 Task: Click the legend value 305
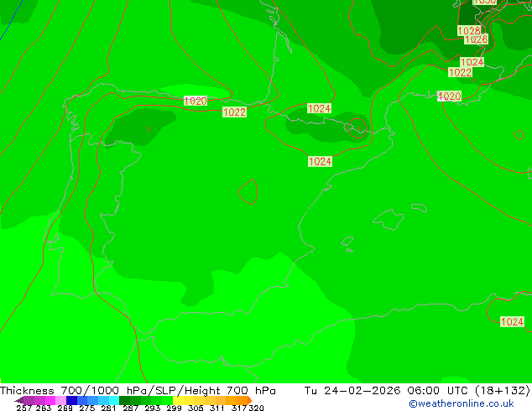(x=196, y=408)
